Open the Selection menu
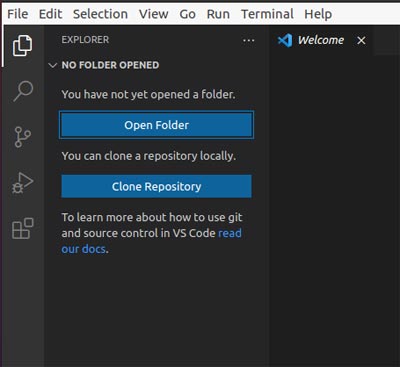The height and width of the screenshot is (367, 400). click(100, 14)
